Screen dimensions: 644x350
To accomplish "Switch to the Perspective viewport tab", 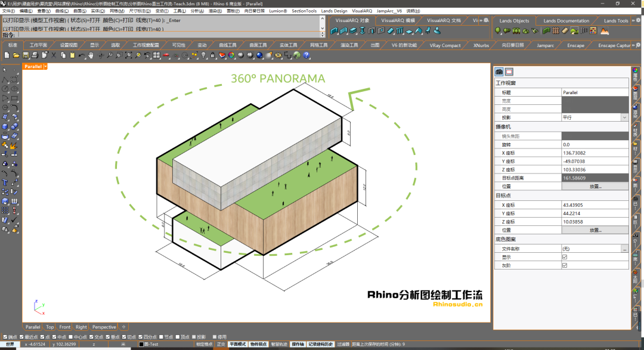I will [105, 327].
